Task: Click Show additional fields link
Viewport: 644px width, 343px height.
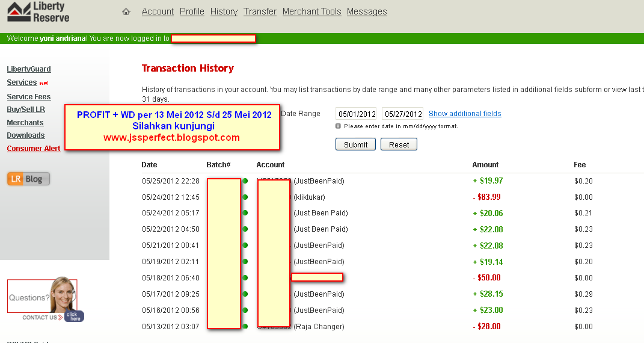Action: 465,114
